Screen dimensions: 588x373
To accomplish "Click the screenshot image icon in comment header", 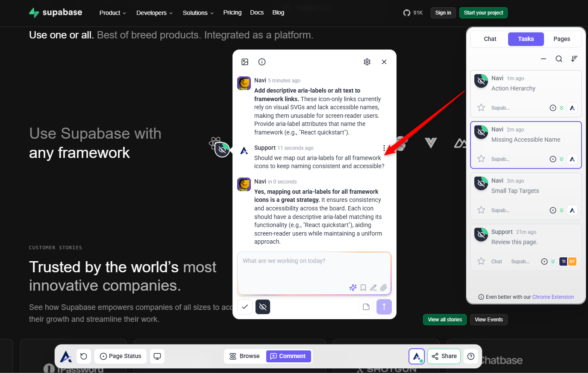I will click(245, 62).
